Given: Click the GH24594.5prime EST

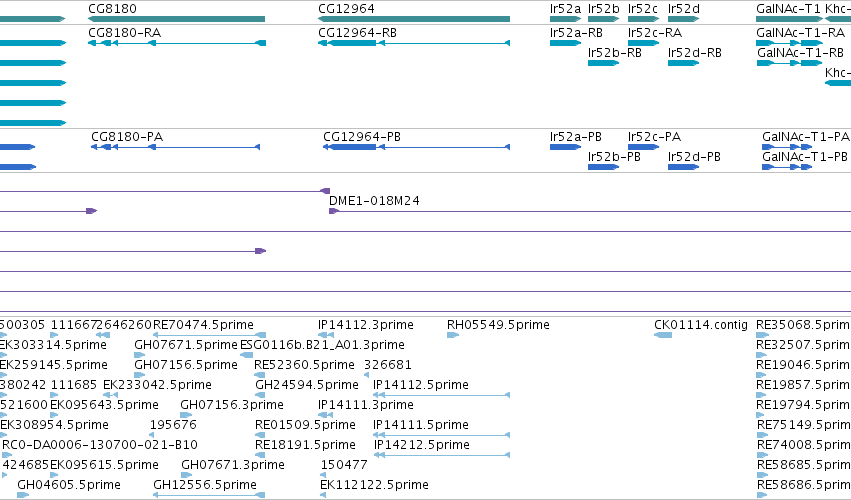Looking at the screenshot, I should point(260,395).
